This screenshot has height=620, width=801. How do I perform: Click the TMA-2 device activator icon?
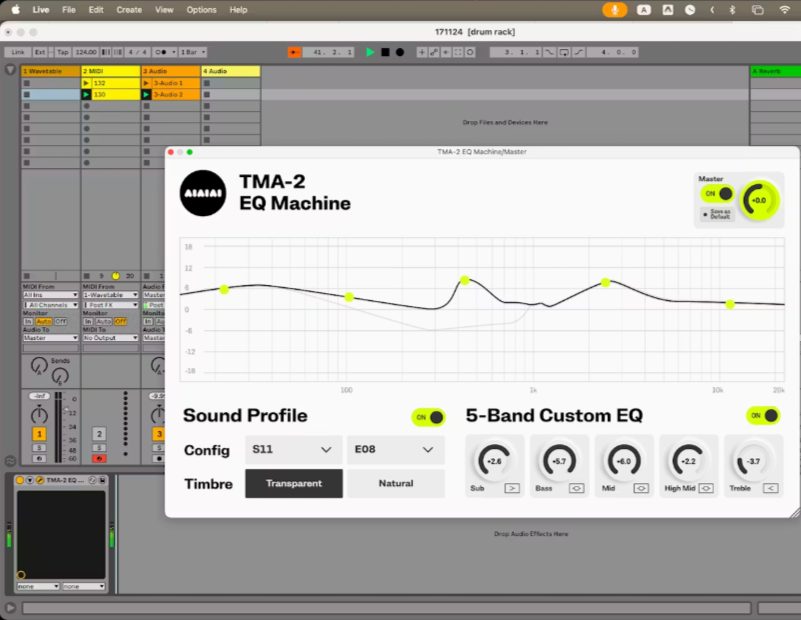point(20,481)
